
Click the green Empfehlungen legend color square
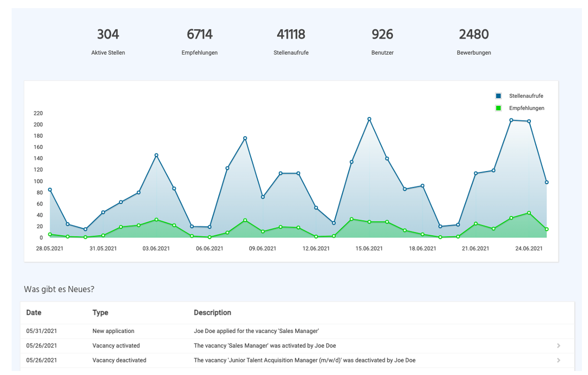coord(499,108)
